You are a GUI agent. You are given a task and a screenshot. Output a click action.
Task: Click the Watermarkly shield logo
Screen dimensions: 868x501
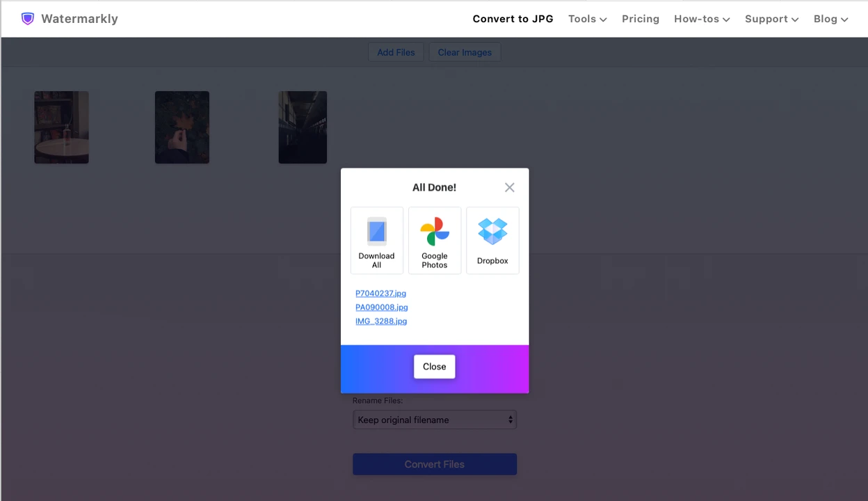[x=28, y=18]
